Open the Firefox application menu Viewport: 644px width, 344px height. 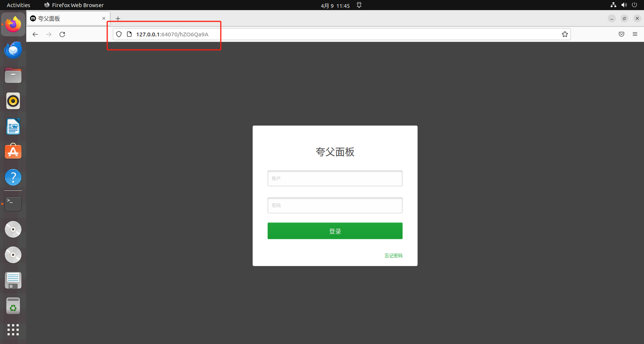635,34
